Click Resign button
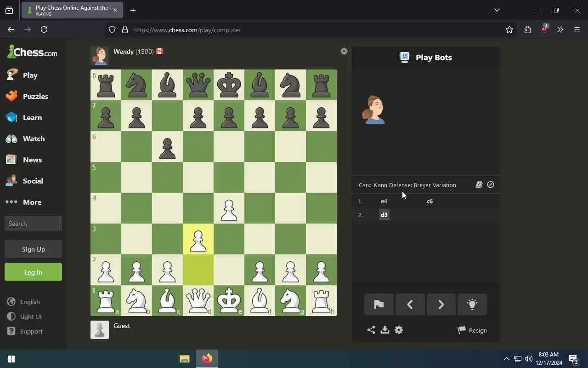588x368 pixels. pyautogui.click(x=472, y=330)
